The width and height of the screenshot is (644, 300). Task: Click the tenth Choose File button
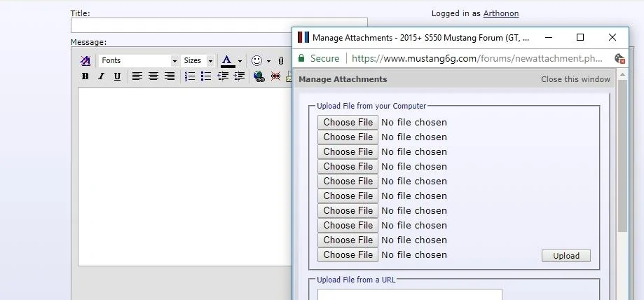pos(348,255)
